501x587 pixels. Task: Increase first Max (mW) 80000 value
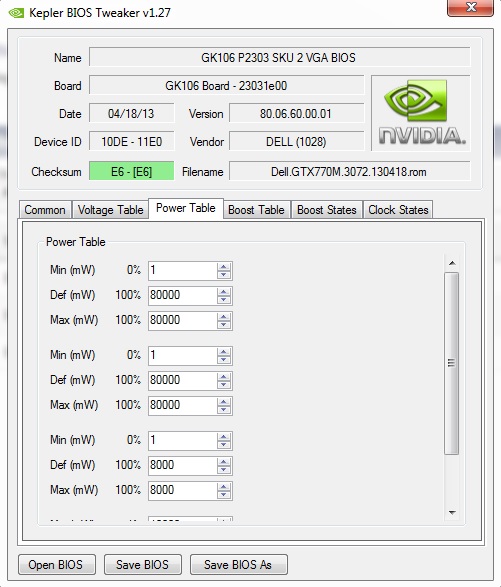pyautogui.click(x=224, y=317)
